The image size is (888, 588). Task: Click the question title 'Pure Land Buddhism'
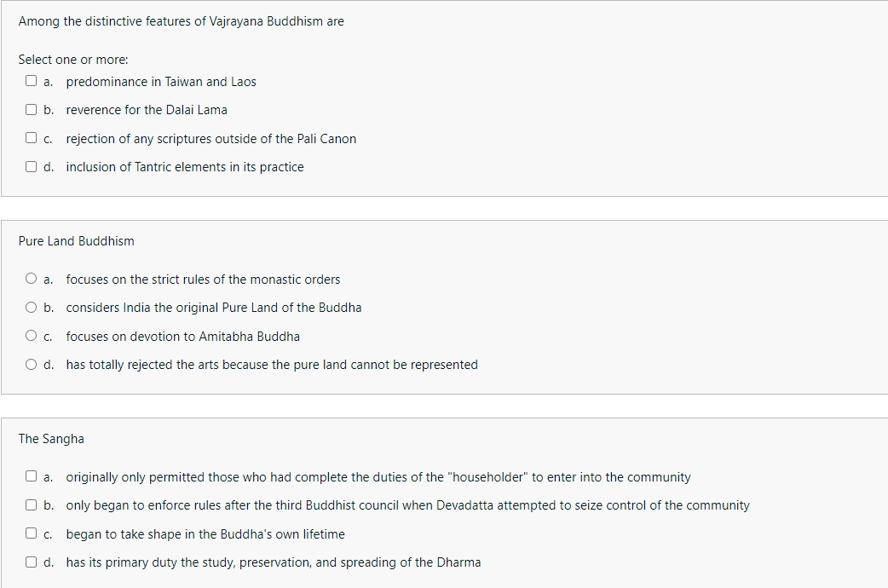[76, 241]
